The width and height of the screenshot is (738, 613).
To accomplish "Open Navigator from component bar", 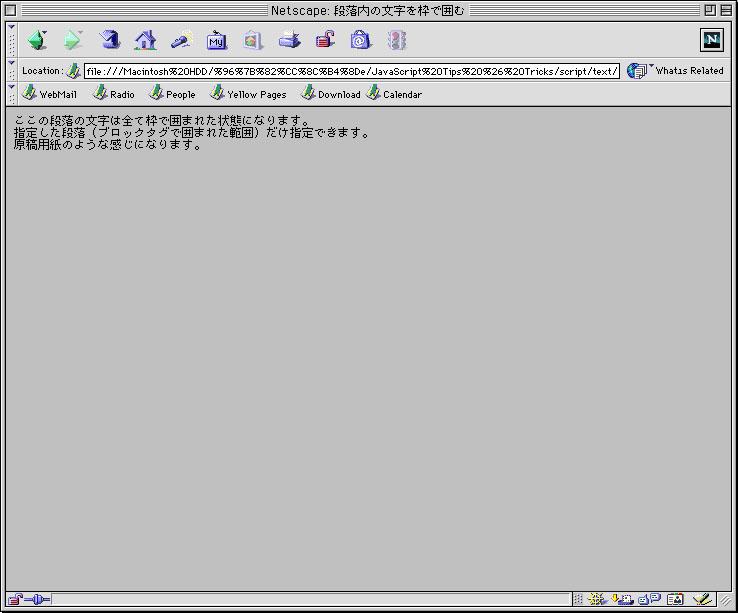I will (x=597, y=599).
